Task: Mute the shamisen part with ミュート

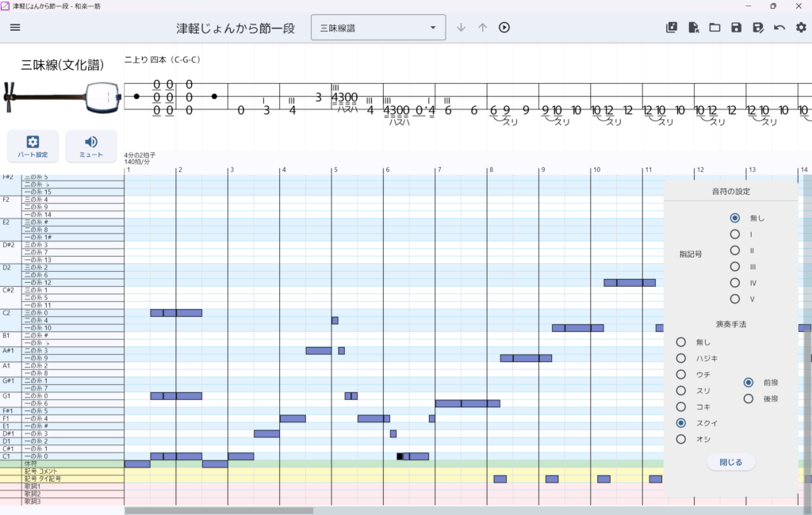Action: point(91,146)
